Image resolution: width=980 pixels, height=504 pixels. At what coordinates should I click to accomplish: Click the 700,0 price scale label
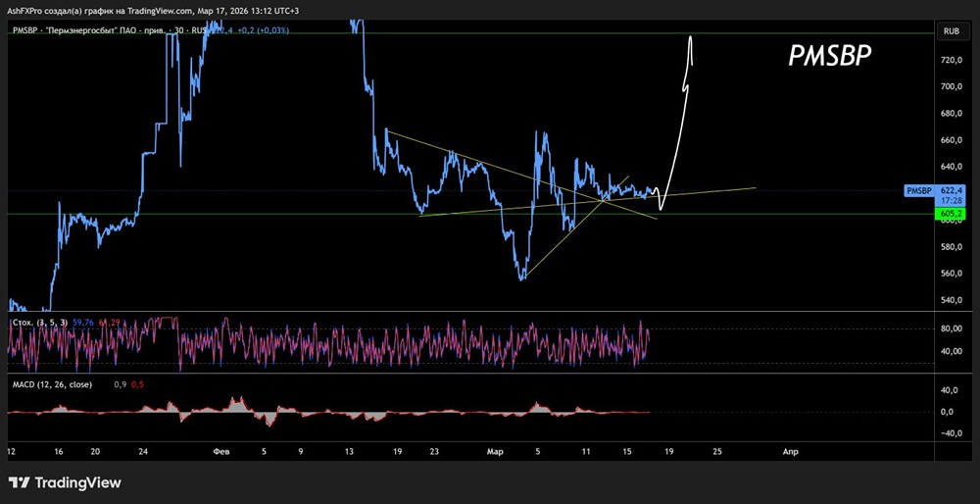pyautogui.click(x=954, y=87)
